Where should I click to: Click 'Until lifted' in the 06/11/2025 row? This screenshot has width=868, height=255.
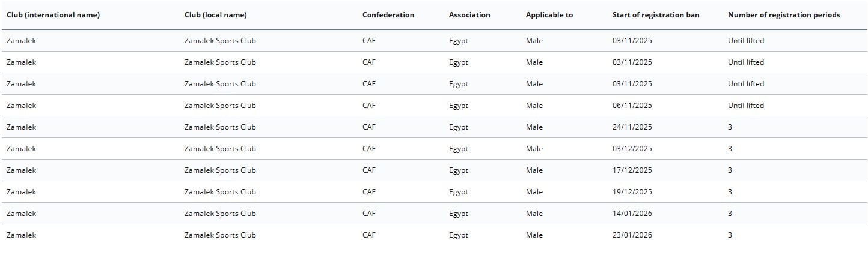click(x=745, y=106)
